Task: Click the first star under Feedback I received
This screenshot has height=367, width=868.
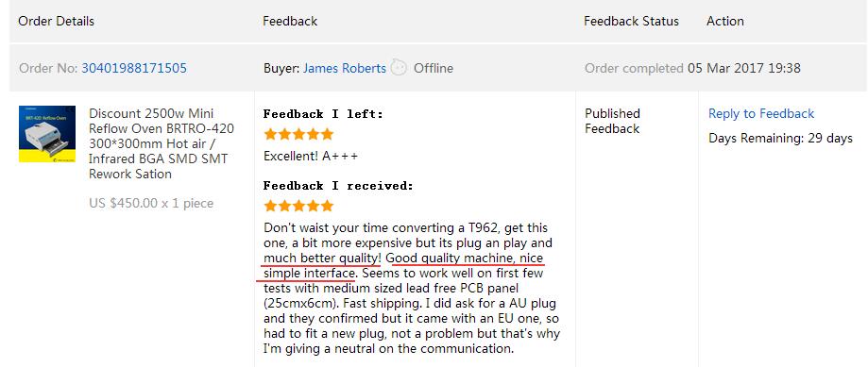Action: point(270,207)
